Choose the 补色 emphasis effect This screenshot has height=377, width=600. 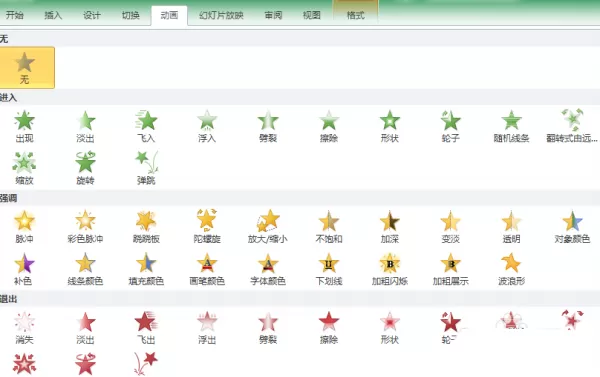point(24,269)
